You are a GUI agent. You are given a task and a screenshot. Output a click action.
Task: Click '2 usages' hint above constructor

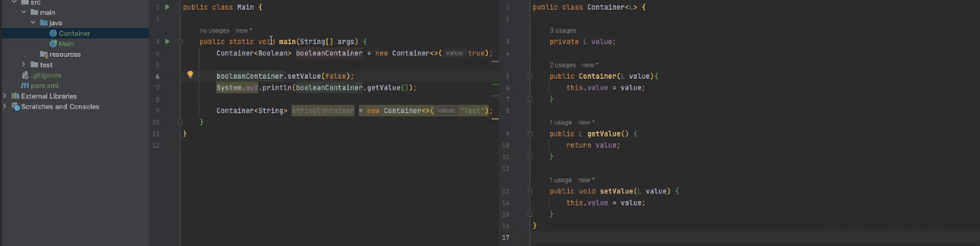point(563,65)
